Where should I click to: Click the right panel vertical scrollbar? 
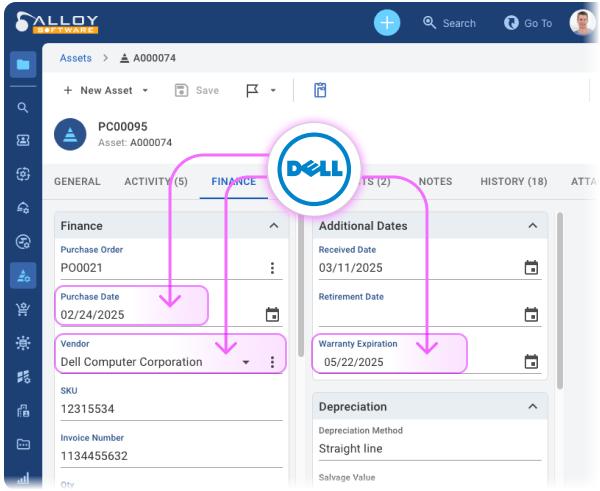coord(560,300)
